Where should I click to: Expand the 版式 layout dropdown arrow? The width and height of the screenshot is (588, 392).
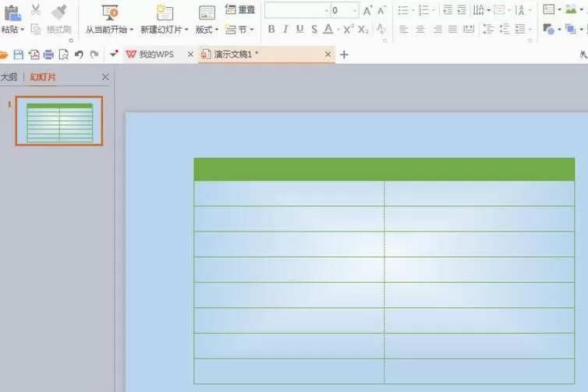point(217,30)
